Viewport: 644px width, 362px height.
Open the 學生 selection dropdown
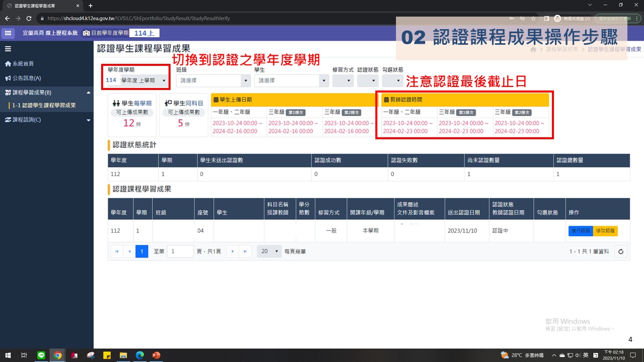(291, 80)
